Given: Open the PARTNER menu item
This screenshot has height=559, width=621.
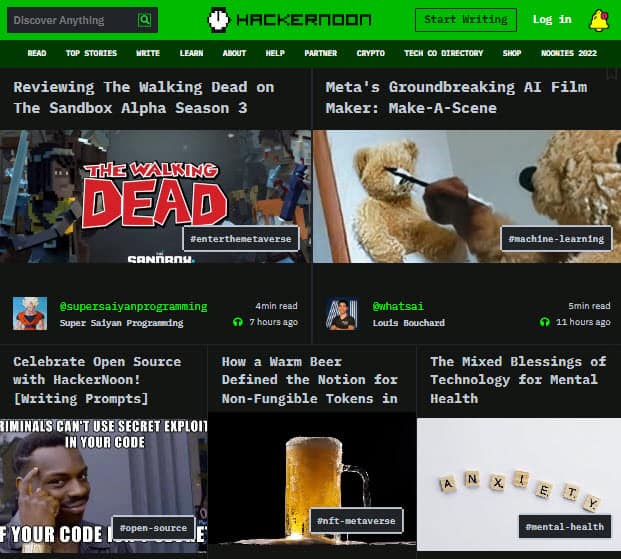Looking at the screenshot, I should point(321,53).
